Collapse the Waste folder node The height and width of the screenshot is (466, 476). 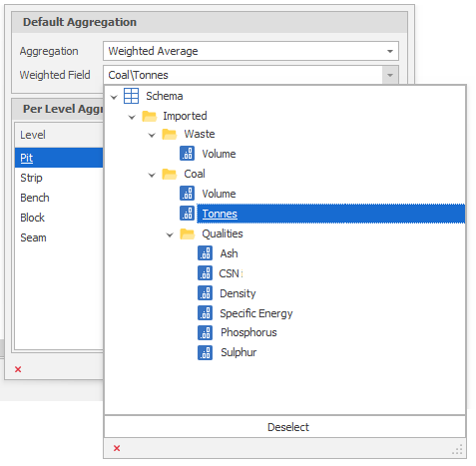[152, 135]
